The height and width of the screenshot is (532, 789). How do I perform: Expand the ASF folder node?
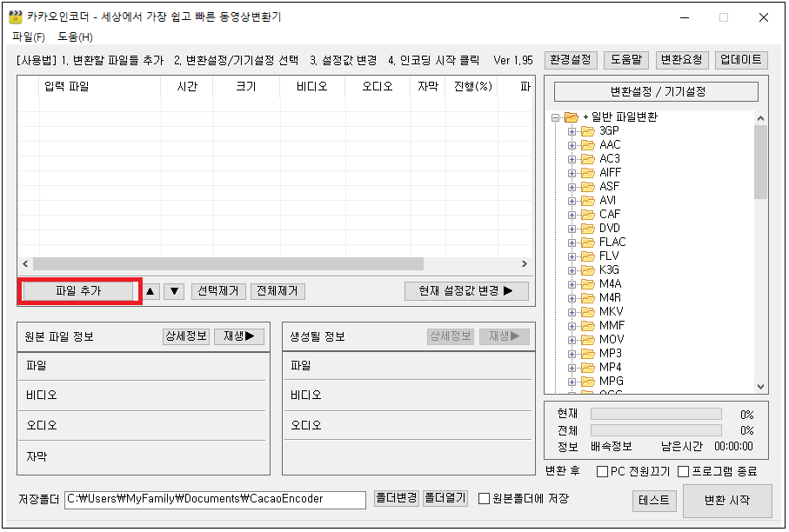click(x=572, y=187)
